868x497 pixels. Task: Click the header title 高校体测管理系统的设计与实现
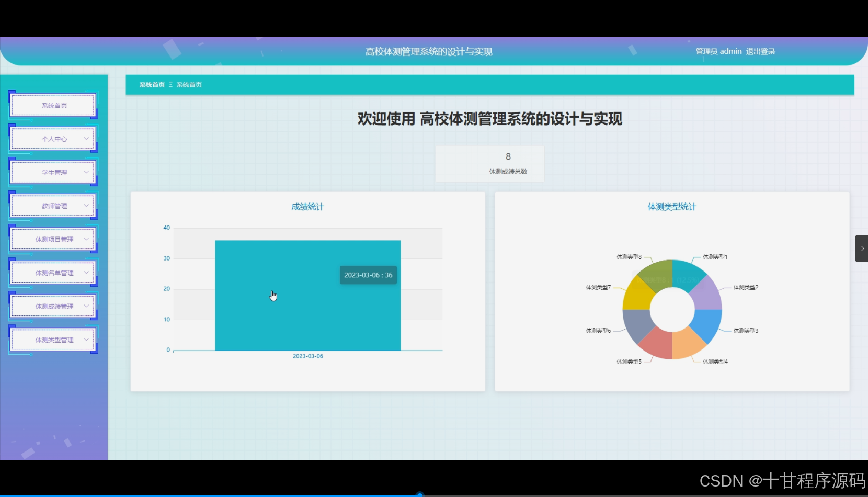[x=429, y=52]
